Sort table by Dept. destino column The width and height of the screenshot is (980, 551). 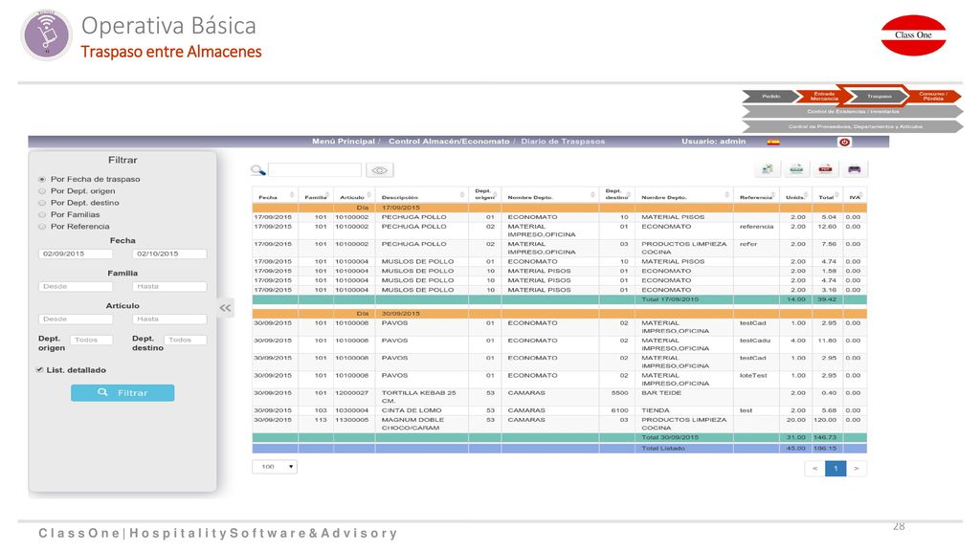616,194
